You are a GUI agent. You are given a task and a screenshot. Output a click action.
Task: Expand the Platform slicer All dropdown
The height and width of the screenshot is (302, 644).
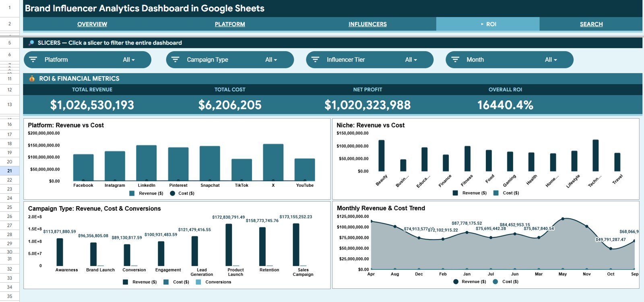pyautogui.click(x=129, y=60)
